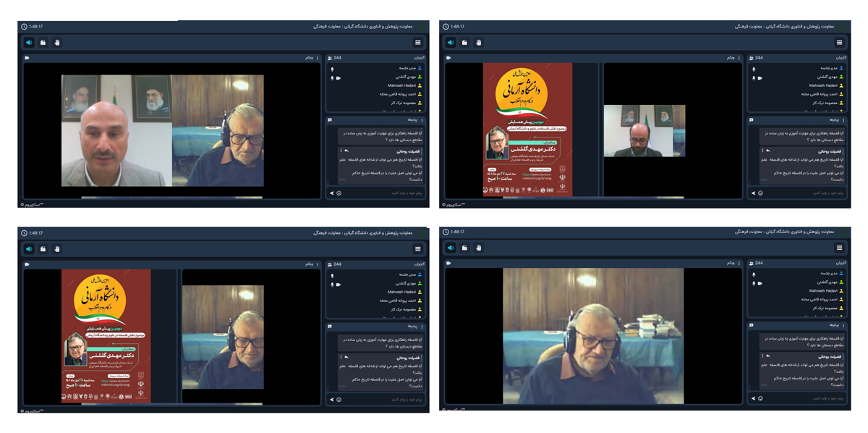Click the lock icon in top-right meeting window
Viewport: 868px width, 433px height.
[464, 43]
